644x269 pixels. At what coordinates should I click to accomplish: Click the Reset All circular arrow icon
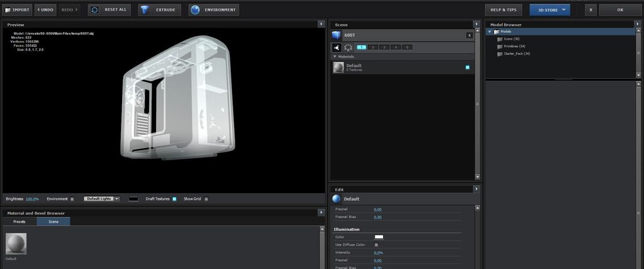tap(94, 10)
